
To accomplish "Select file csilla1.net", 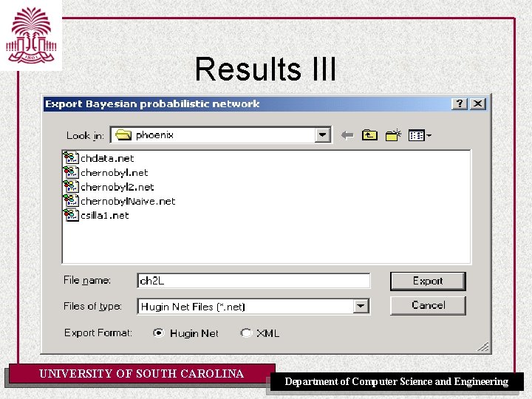I will point(105,216).
